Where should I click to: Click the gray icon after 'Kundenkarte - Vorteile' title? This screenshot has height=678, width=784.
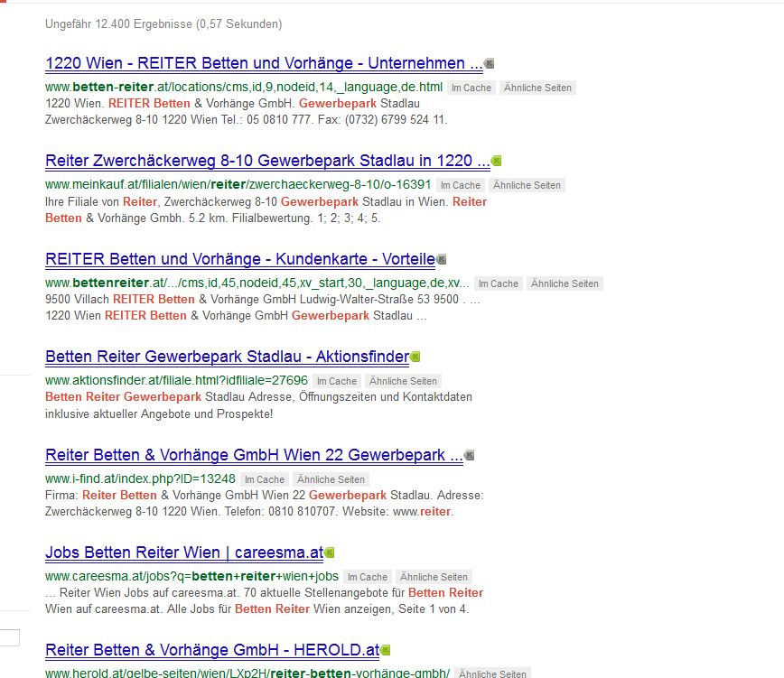441,259
